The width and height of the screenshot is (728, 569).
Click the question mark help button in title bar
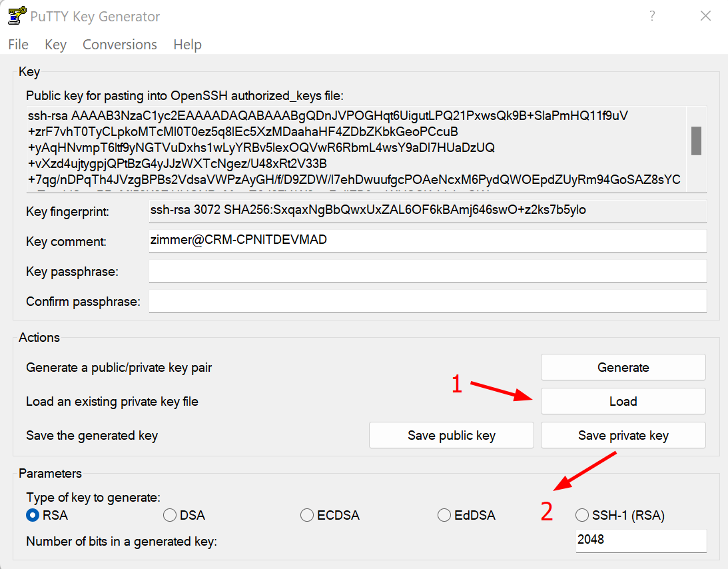coord(652,16)
